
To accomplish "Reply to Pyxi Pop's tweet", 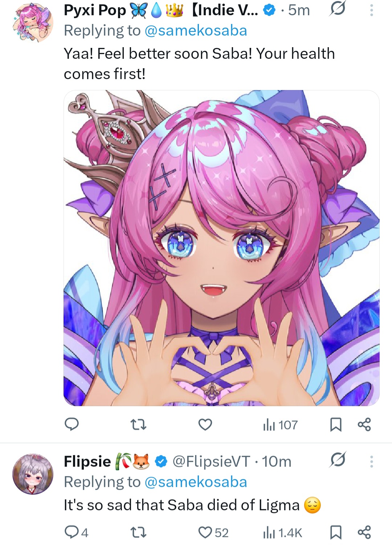I will (72, 424).
